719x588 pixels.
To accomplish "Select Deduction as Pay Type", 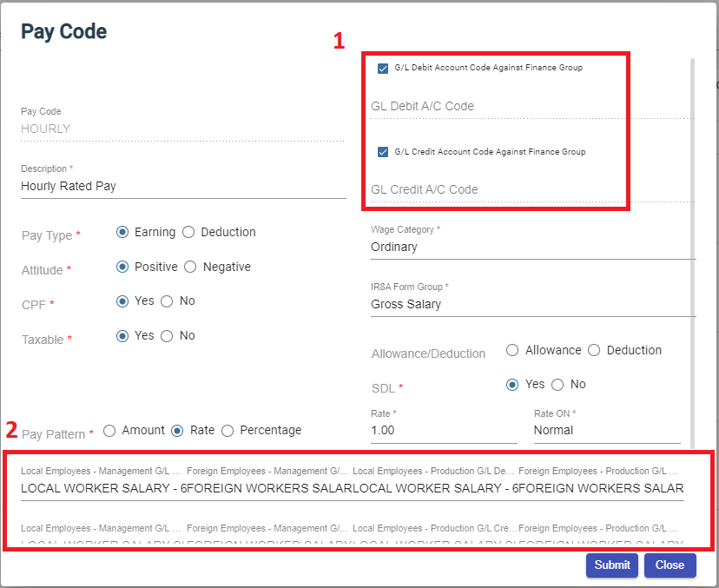I will [189, 232].
